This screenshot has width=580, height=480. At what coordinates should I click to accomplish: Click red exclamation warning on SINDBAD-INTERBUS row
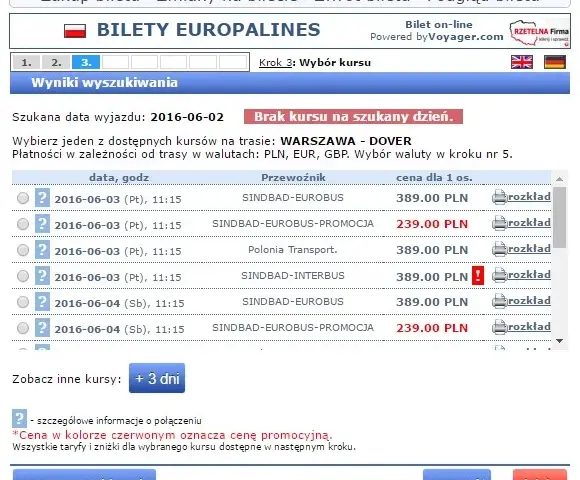click(478, 276)
